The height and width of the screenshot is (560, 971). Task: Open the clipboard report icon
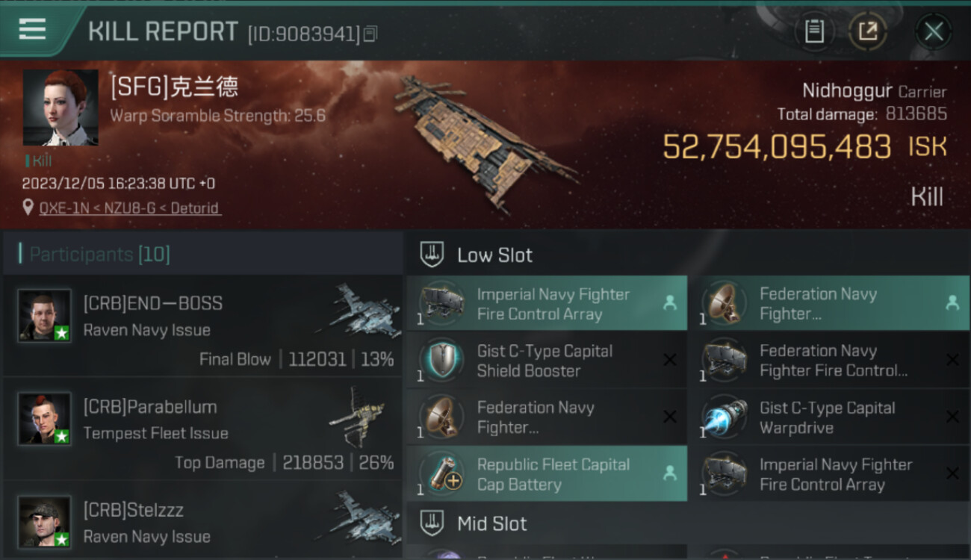point(814,31)
